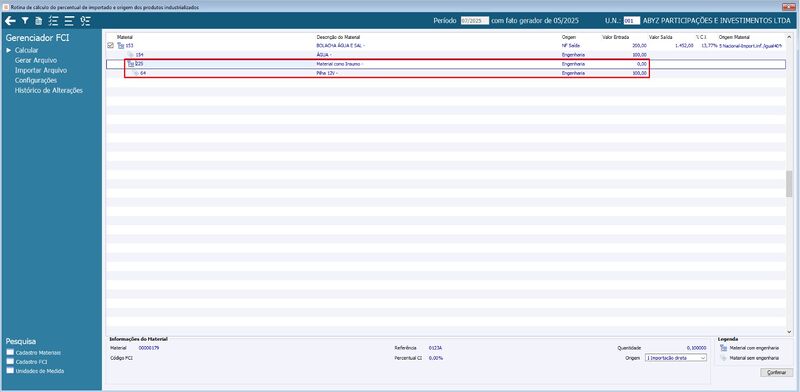Viewport: 800px width, 392px height.
Task: Click the scrollbar down arrow
Action: click(x=789, y=332)
